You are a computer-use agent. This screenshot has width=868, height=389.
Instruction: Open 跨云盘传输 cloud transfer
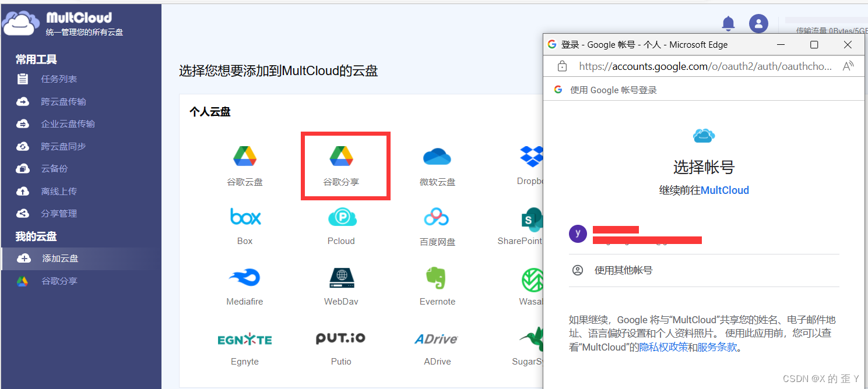pos(64,102)
